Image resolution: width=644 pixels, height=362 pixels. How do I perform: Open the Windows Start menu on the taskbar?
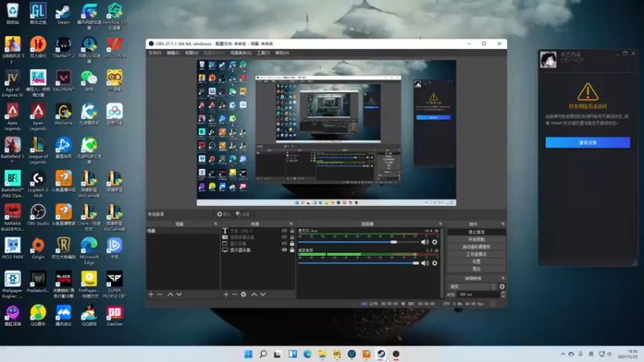coord(249,354)
